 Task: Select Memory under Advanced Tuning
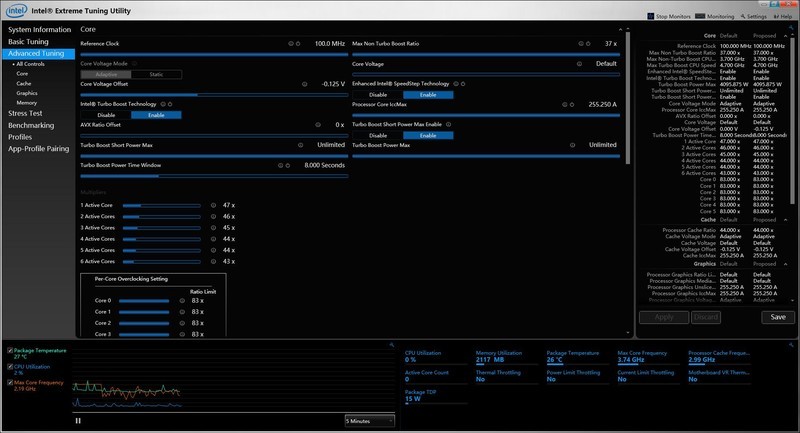tap(27, 103)
